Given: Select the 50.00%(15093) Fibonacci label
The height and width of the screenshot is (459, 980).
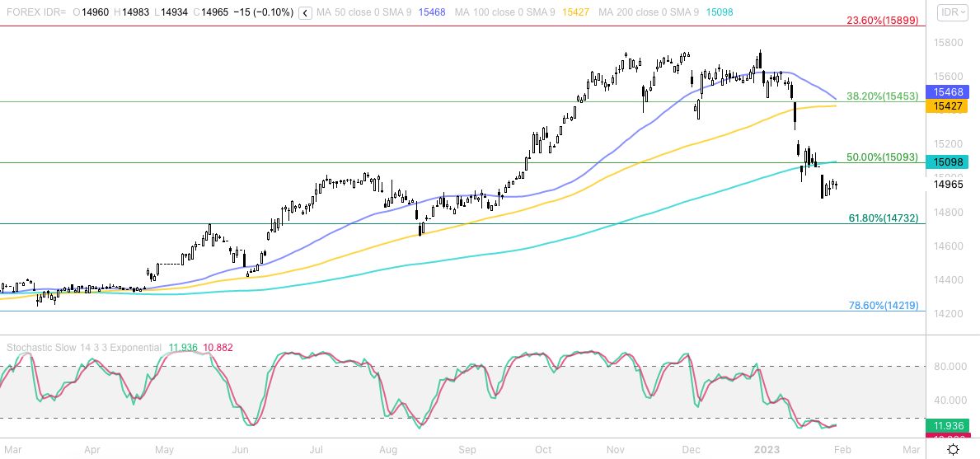Looking at the screenshot, I should (x=882, y=157).
